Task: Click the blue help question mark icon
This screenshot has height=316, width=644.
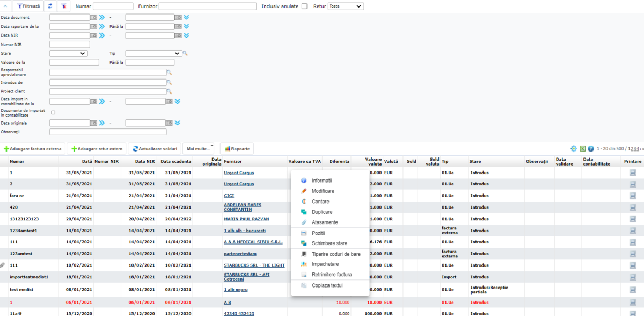Action: (591, 149)
